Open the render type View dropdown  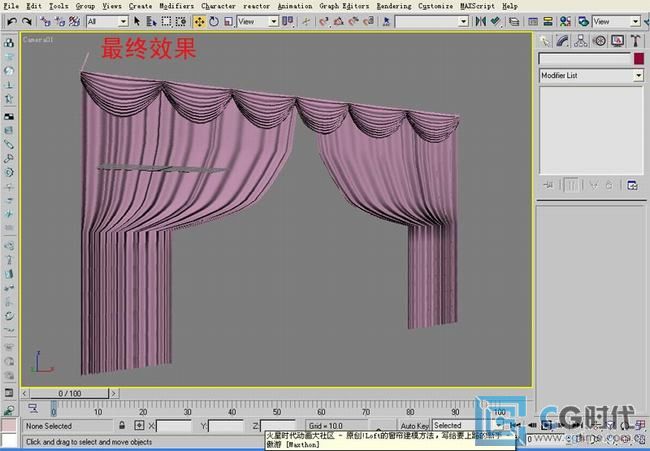[x=616, y=21]
